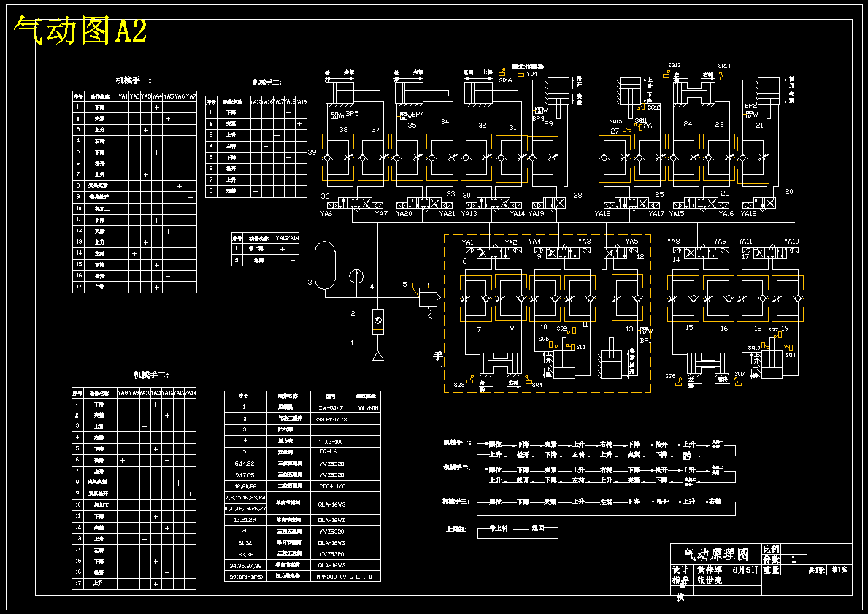868x614 pixels.
Task: Select the SQ12 limit switch label
Action: tap(654, 107)
